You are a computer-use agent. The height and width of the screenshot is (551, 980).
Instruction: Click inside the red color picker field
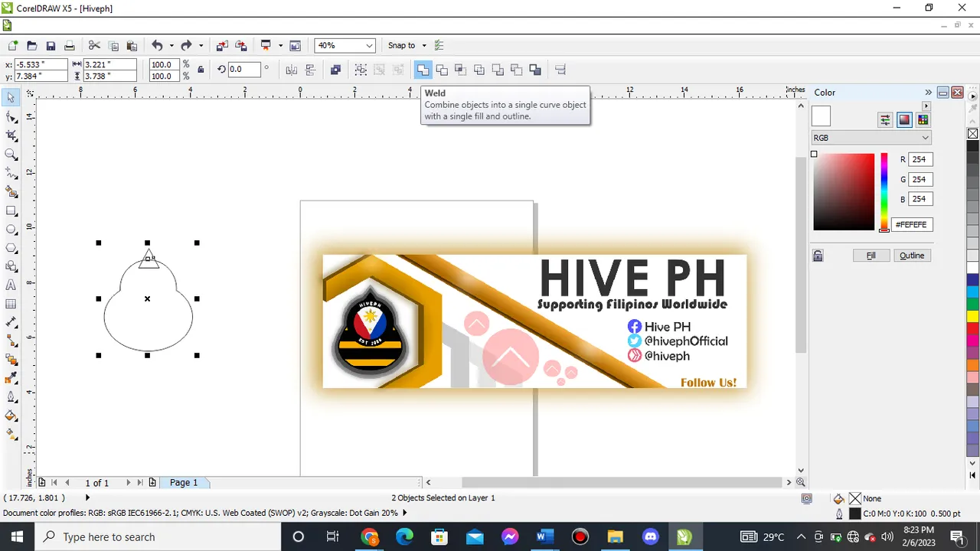click(x=844, y=191)
